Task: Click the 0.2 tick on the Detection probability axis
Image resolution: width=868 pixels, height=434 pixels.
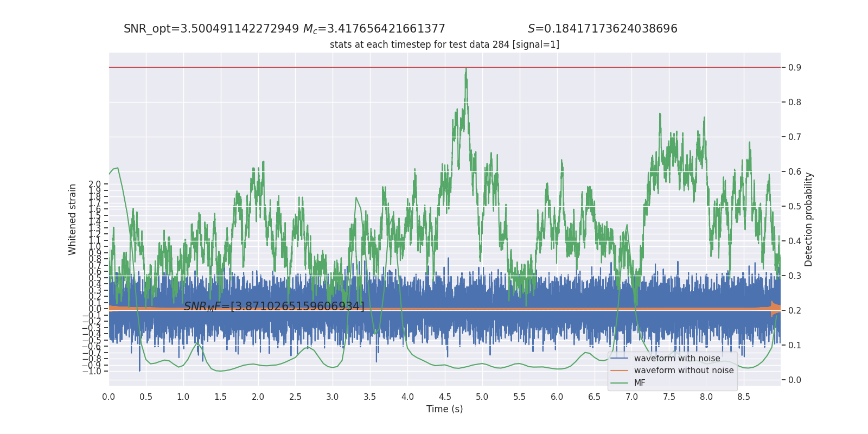Action: click(x=795, y=311)
